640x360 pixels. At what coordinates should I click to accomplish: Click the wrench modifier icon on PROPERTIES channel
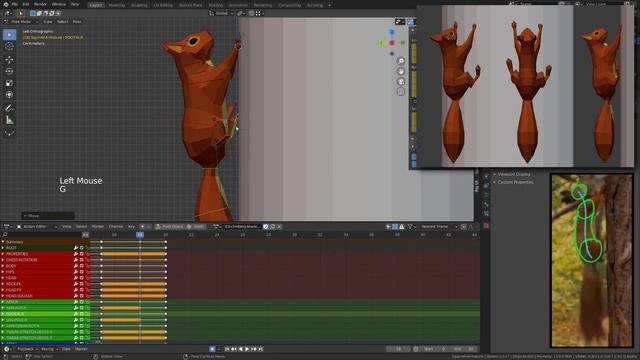(76, 254)
